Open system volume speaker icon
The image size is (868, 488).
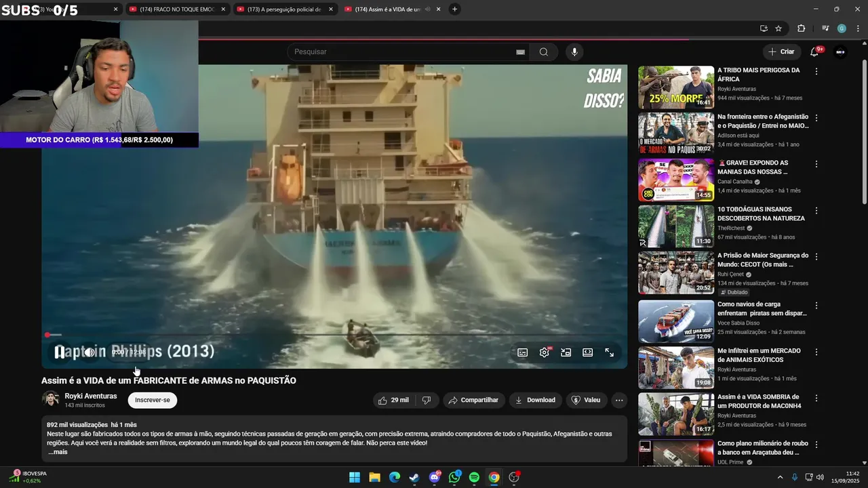pyautogui.click(x=820, y=477)
